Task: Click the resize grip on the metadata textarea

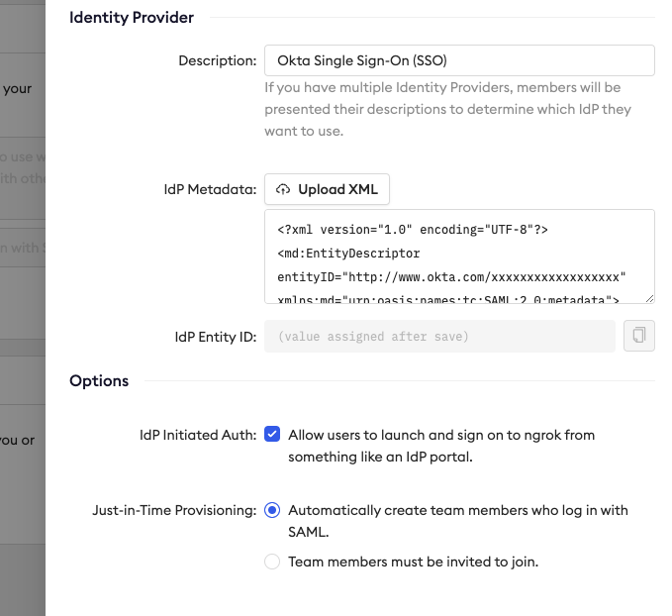Action: (649, 298)
